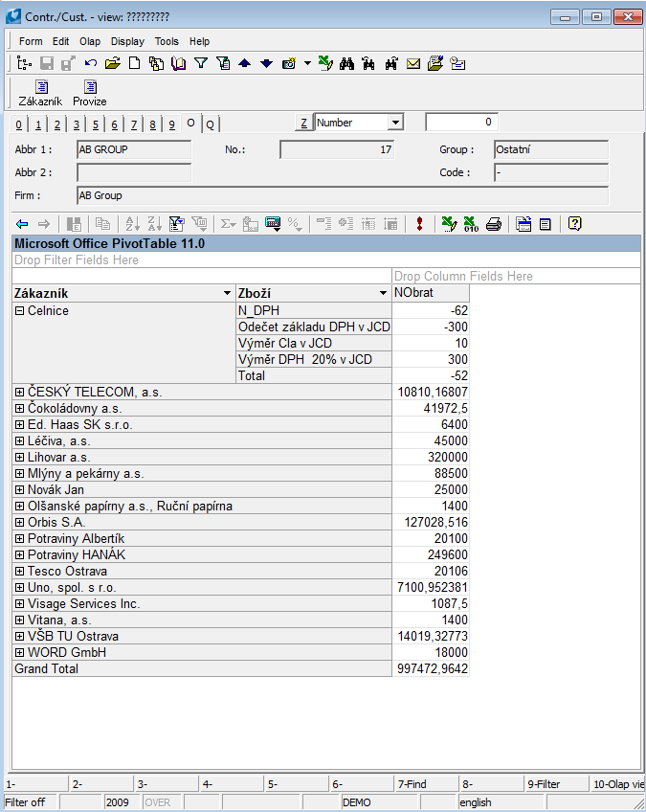Viewport: 646px width, 812px height.
Task: Switch to tab 5
Action: pos(96,124)
